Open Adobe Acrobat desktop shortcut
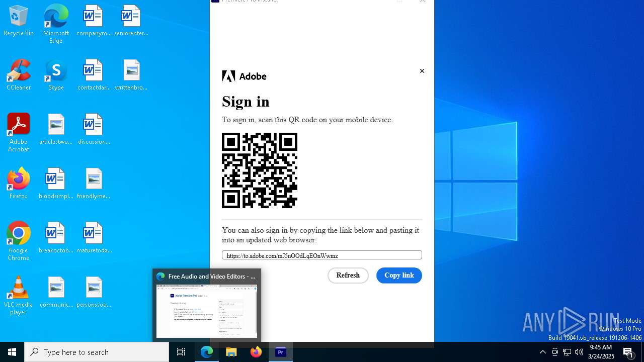This screenshot has height=362, width=644. pyautogui.click(x=18, y=133)
